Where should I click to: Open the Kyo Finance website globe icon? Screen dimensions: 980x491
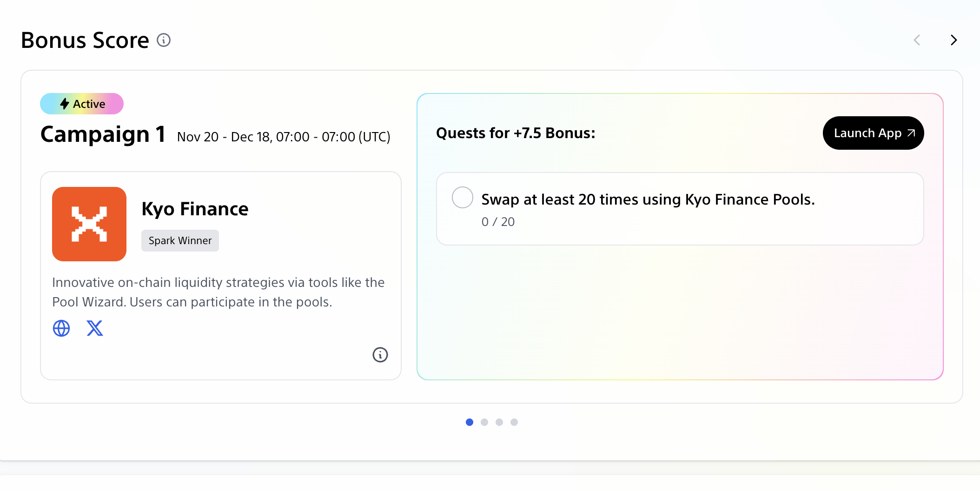61,328
